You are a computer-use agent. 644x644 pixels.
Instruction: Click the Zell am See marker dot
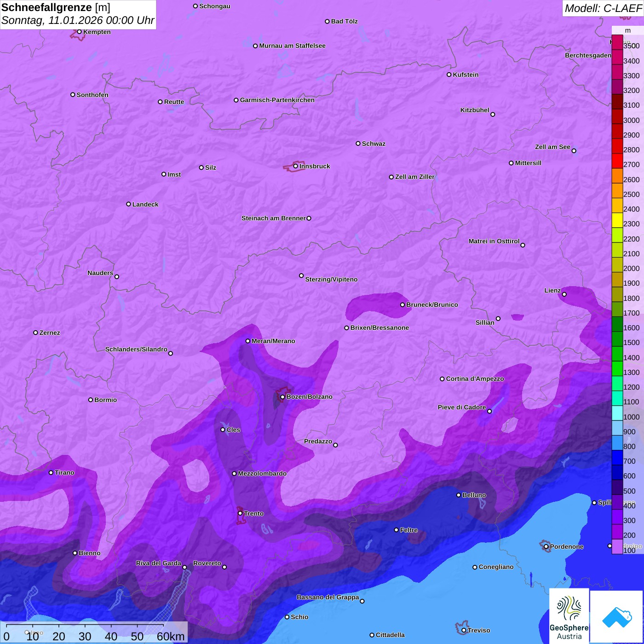point(574,150)
